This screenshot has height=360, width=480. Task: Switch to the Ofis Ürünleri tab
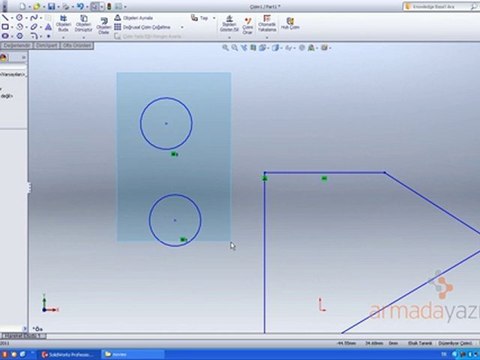(x=77, y=45)
